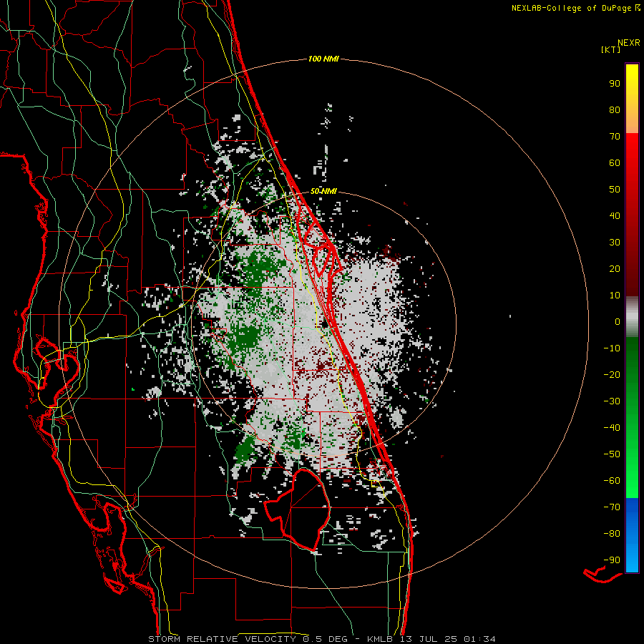Click the positive 40 kt scale value
Image resolution: width=644 pixels, height=644 pixels.
coord(615,215)
